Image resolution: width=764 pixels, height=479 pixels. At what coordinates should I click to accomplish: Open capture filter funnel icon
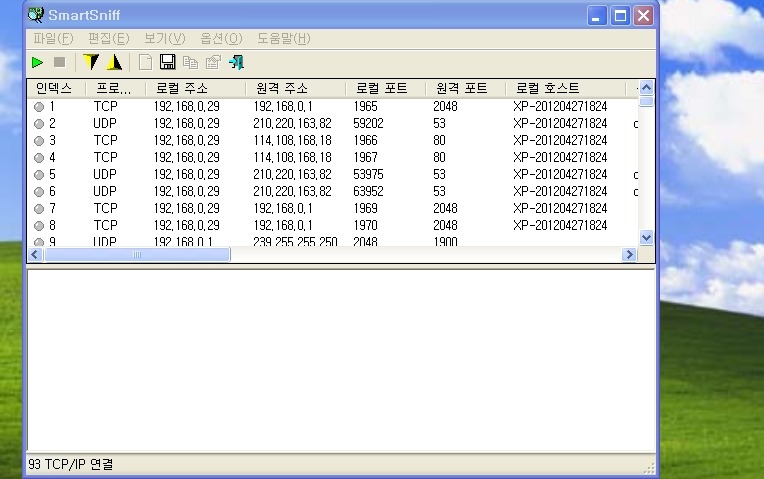(91, 63)
